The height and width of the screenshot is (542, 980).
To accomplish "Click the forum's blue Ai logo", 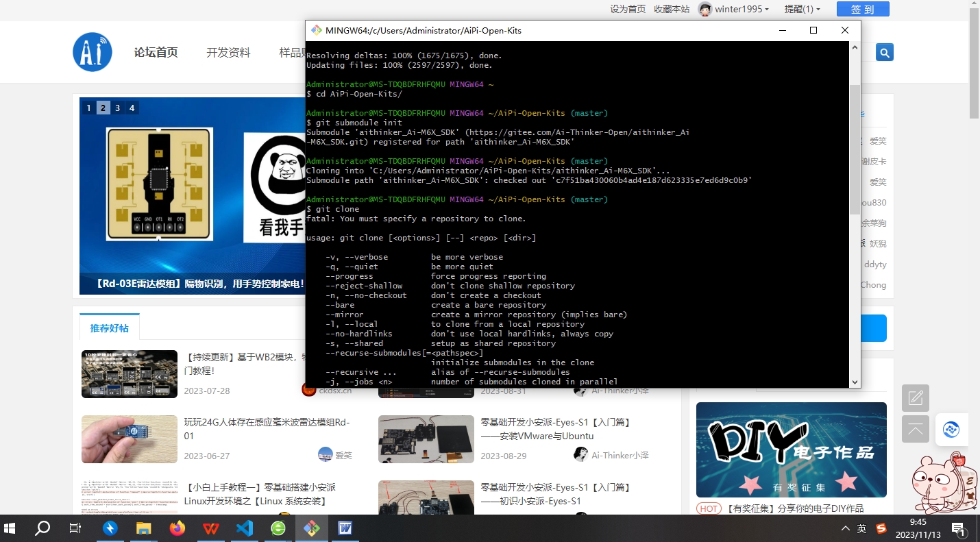I will (93, 52).
